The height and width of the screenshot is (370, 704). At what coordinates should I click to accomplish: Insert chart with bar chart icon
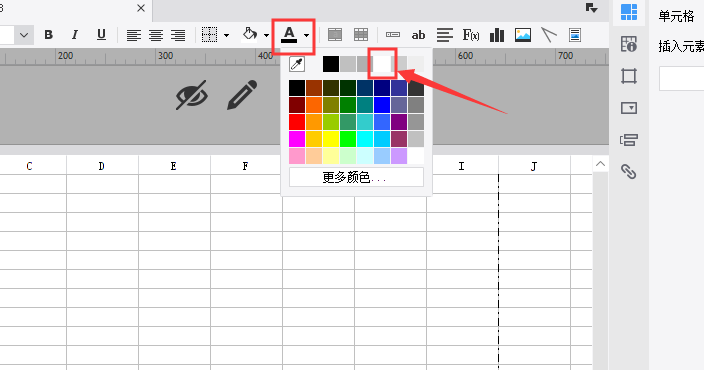coord(497,35)
